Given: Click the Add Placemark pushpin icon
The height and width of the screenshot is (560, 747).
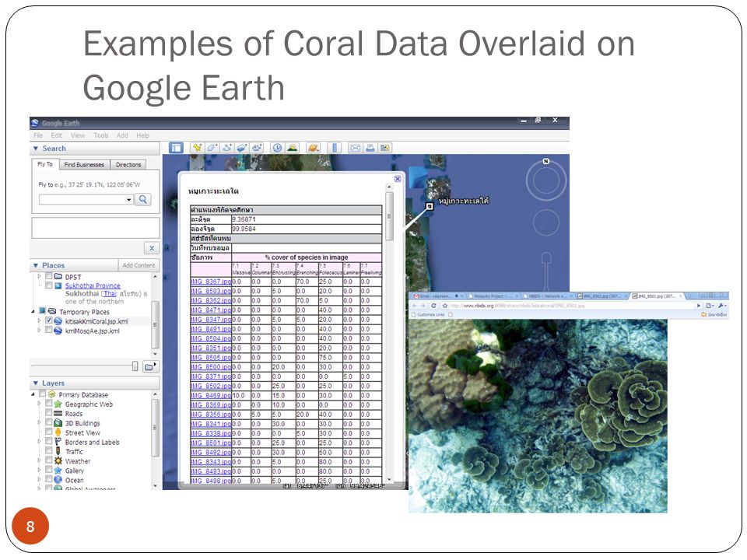Looking at the screenshot, I should [x=197, y=148].
